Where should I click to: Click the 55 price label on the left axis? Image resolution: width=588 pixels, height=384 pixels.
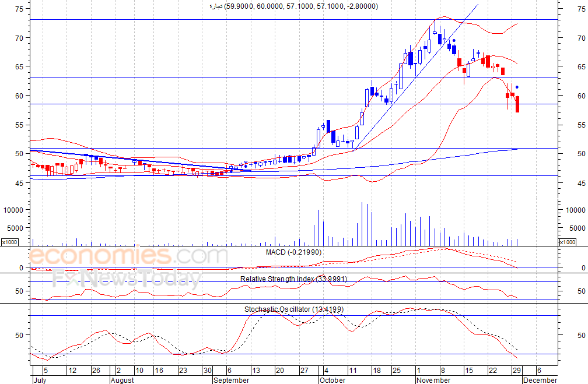click(x=19, y=125)
